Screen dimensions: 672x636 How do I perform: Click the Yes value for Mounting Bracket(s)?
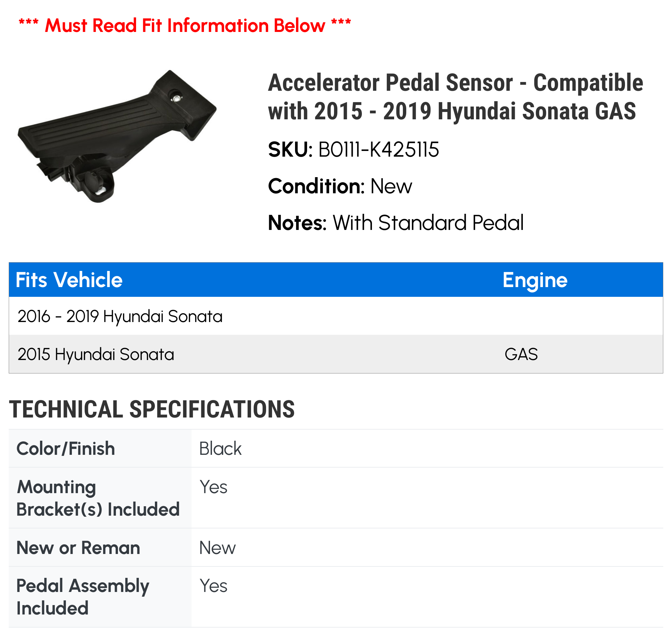(213, 487)
